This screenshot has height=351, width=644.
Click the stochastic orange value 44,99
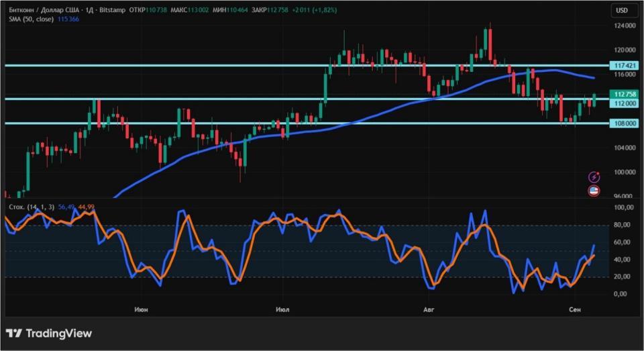click(87, 207)
